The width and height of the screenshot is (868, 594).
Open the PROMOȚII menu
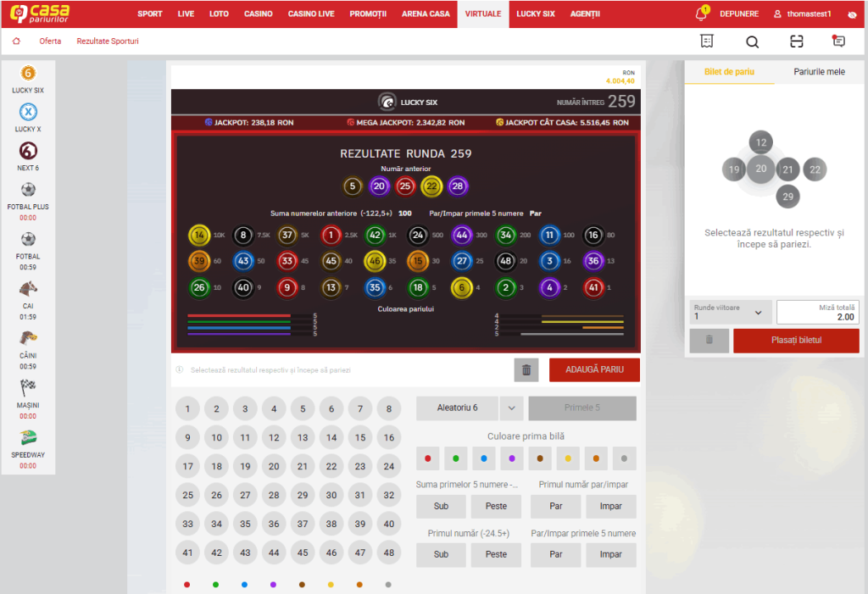pyautogui.click(x=368, y=14)
